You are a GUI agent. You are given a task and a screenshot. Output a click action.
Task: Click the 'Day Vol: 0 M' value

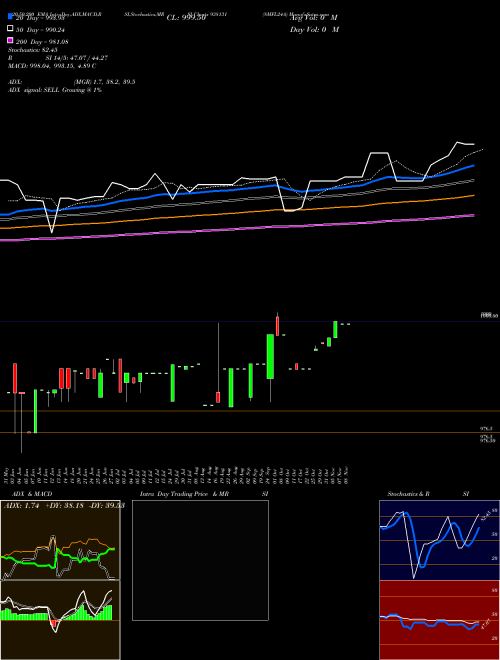[x=314, y=29]
